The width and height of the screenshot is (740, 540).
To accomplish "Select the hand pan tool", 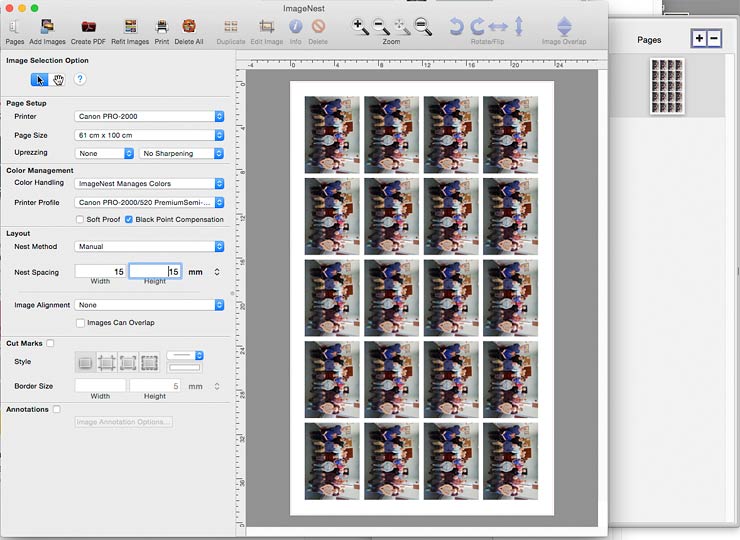I will point(58,80).
